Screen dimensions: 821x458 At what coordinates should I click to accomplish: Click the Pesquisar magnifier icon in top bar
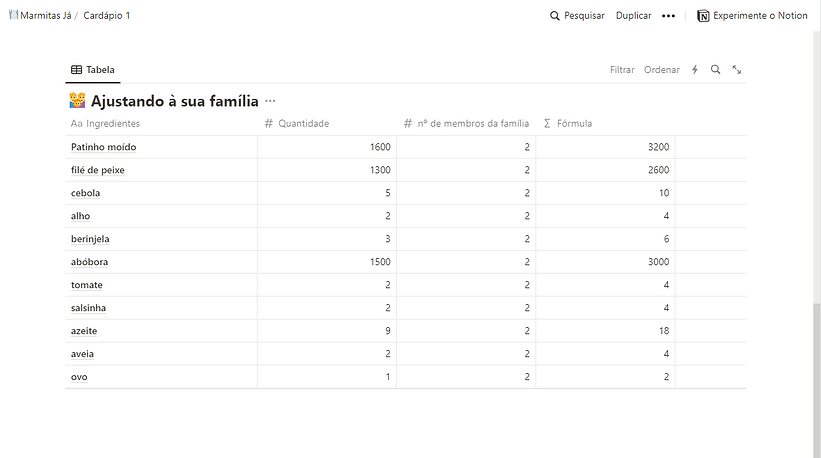(x=555, y=16)
